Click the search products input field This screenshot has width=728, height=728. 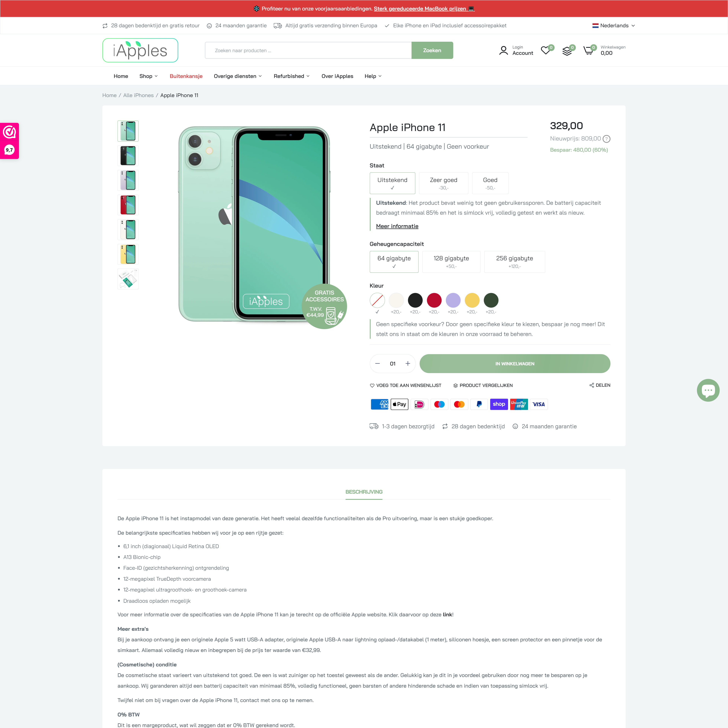[x=308, y=50]
